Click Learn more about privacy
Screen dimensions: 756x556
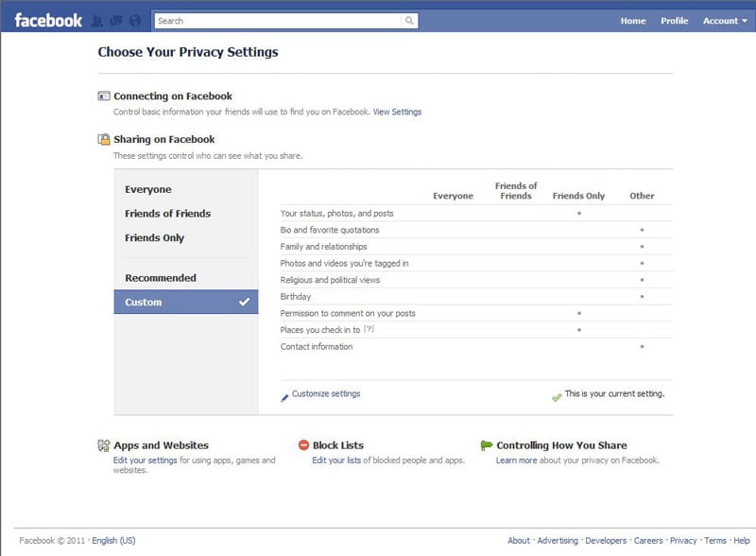click(x=516, y=460)
